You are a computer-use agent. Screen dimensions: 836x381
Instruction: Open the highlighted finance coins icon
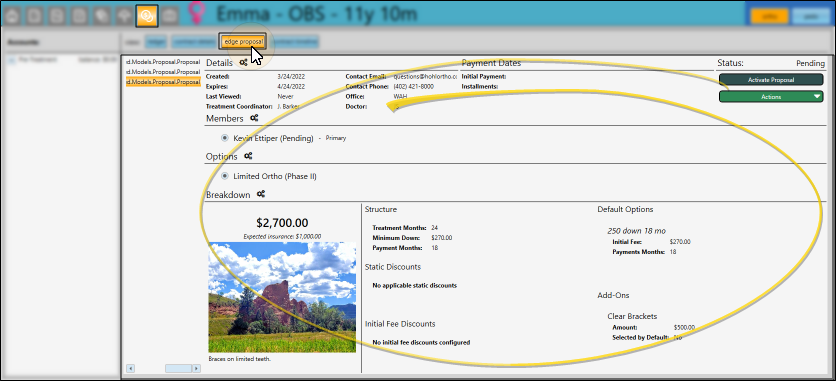146,15
